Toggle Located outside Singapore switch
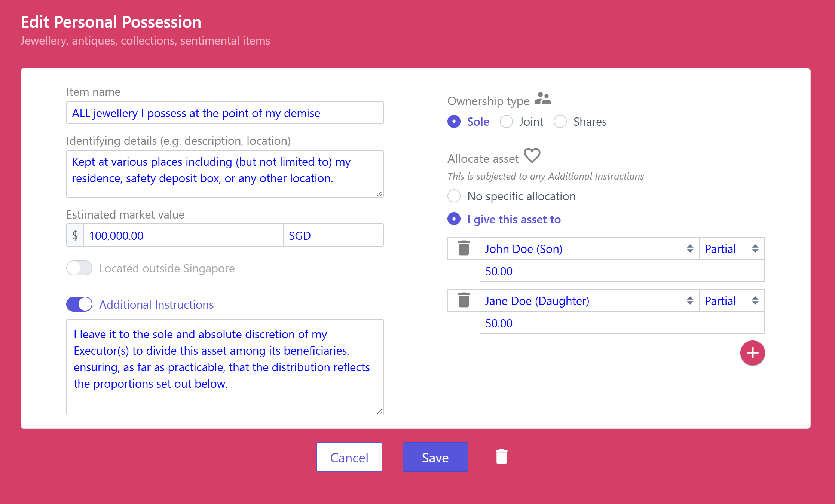This screenshot has width=835, height=504. pyautogui.click(x=79, y=268)
